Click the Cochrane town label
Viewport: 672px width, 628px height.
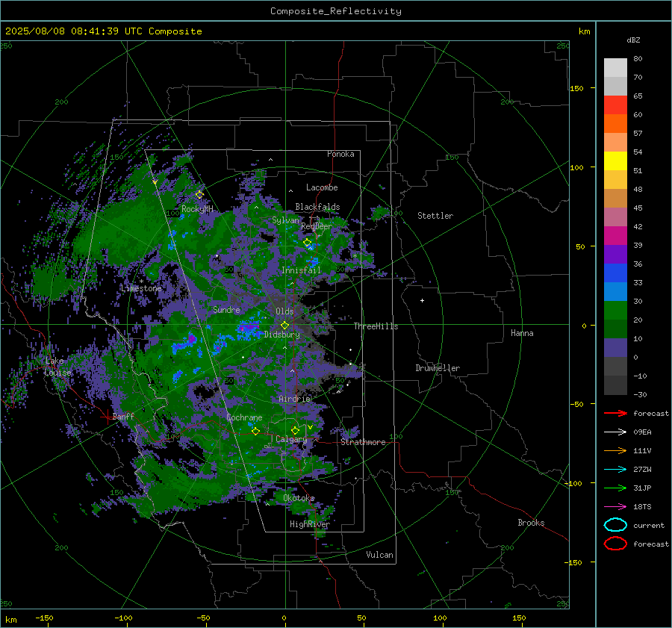click(244, 417)
